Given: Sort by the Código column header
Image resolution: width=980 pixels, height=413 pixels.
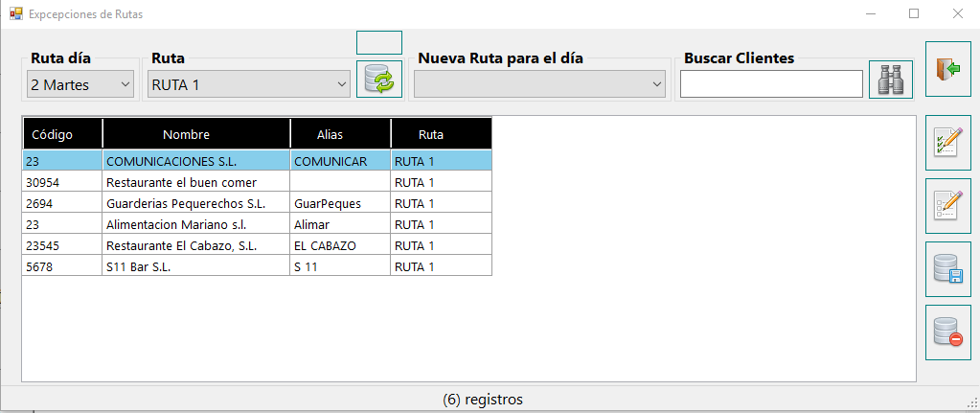Looking at the screenshot, I should [x=62, y=134].
